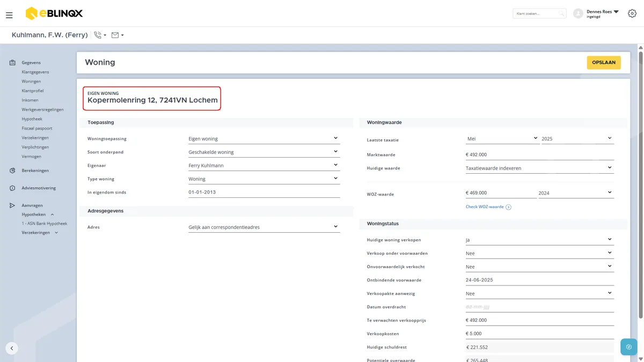Viewport: 644px width, 362px height.
Task: Open settings via the gear icon
Action: click(632, 13)
